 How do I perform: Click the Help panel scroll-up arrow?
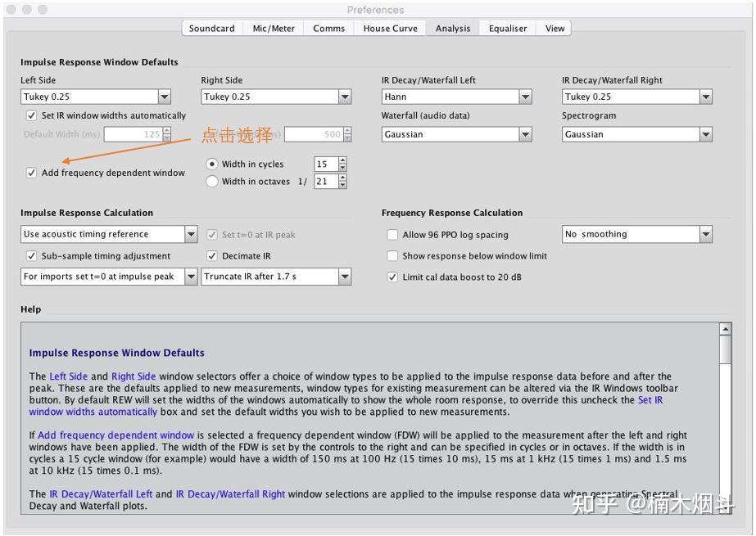(x=725, y=330)
